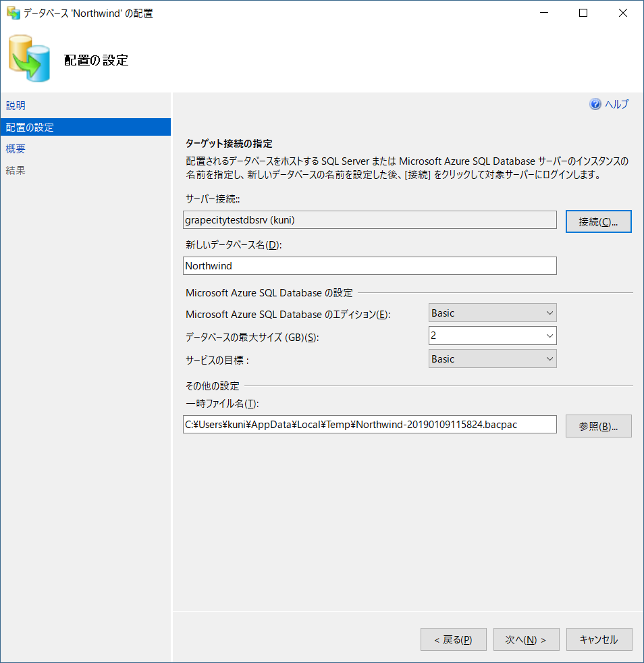
Task: Open the 概要 step in sidebar
Action: coord(16,149)
